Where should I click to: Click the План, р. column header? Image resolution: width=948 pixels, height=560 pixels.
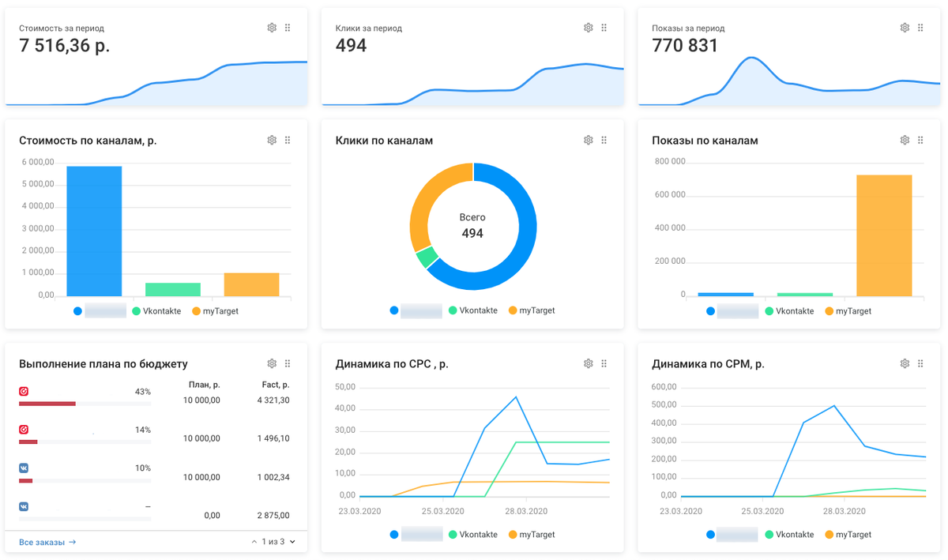tap(205, 385)
